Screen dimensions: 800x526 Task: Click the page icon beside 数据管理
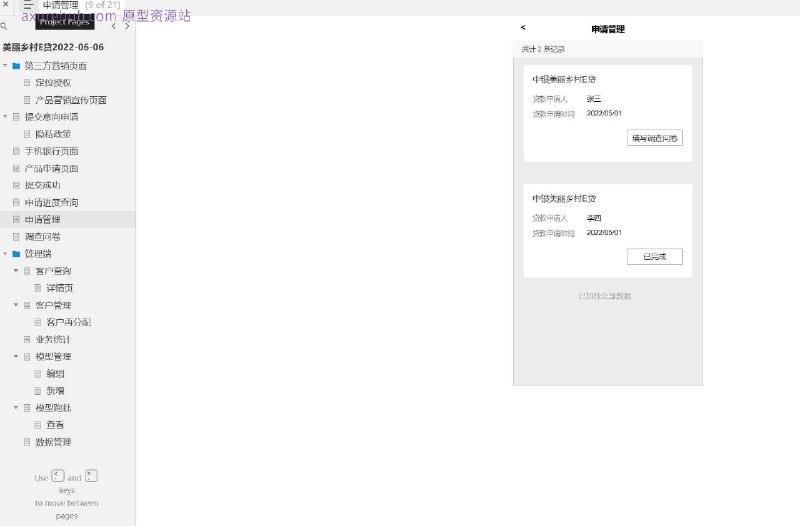pos(27,442)
